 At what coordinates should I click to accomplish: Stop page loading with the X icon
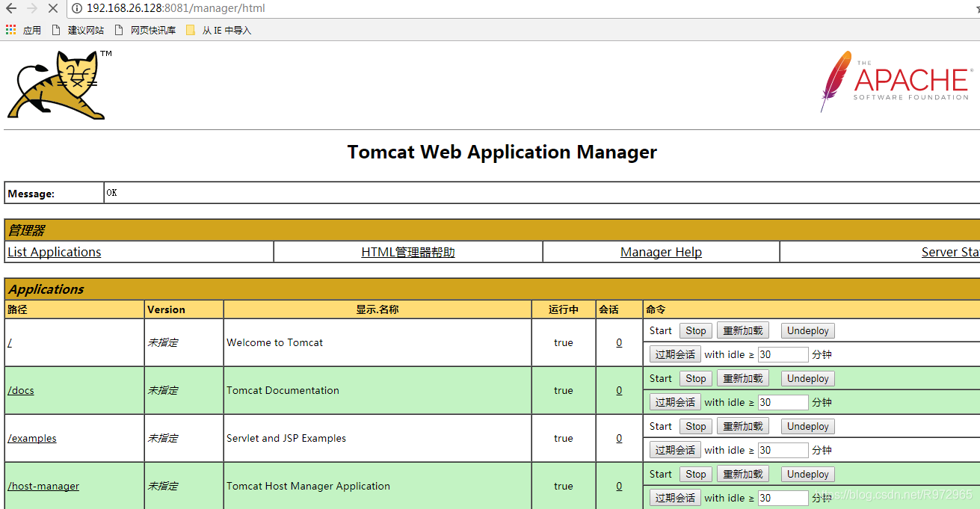coord(53,9)
